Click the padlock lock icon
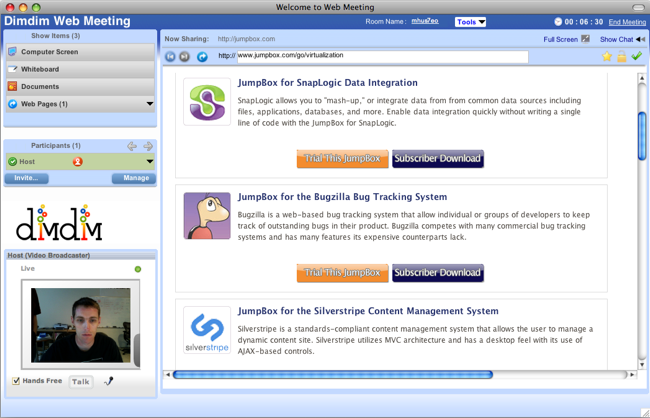Viewport: 650px width, 418px height. point(621,56)
